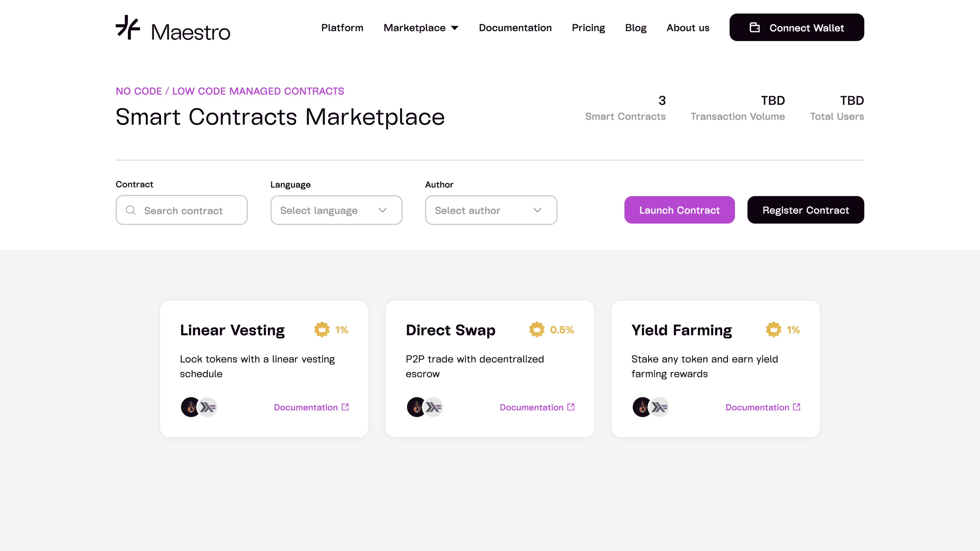The height and width of the screenshot is (551, 980).
Task: Click the wallet icon on Connect Wallet button
Action: coord(755,27)
